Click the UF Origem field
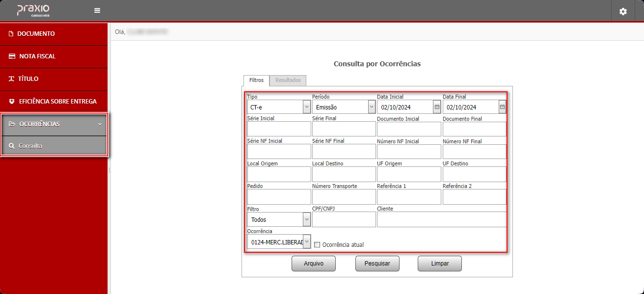Screen dimensions: 644x294 (x=409, y=174)
